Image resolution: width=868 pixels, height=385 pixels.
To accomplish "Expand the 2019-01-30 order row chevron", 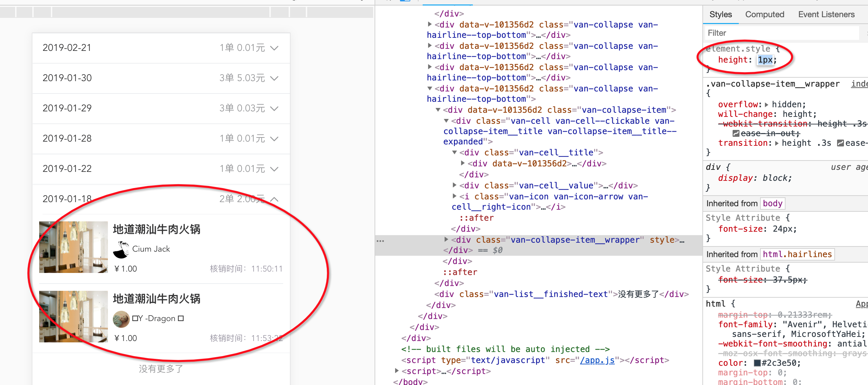I will coord(274,78).
